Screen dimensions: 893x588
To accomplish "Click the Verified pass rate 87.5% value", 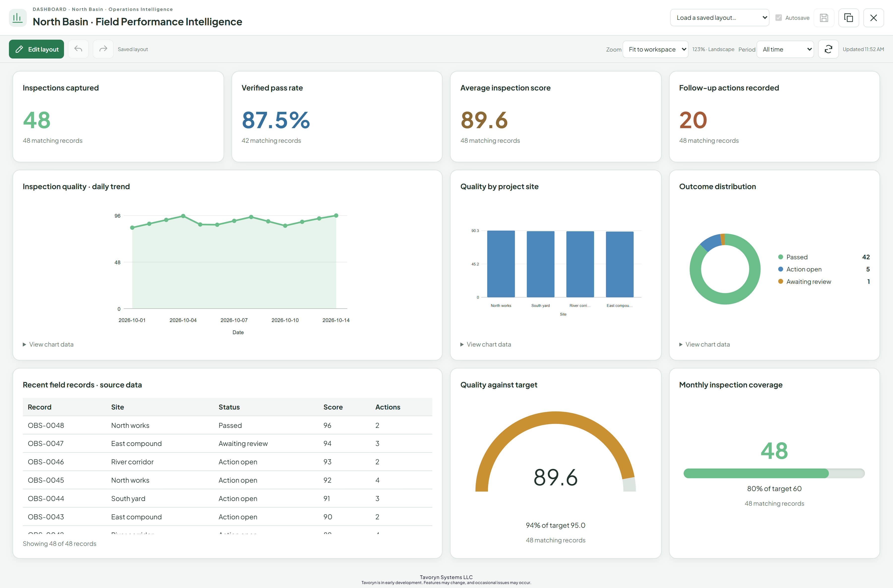I will tap(276, 120).
